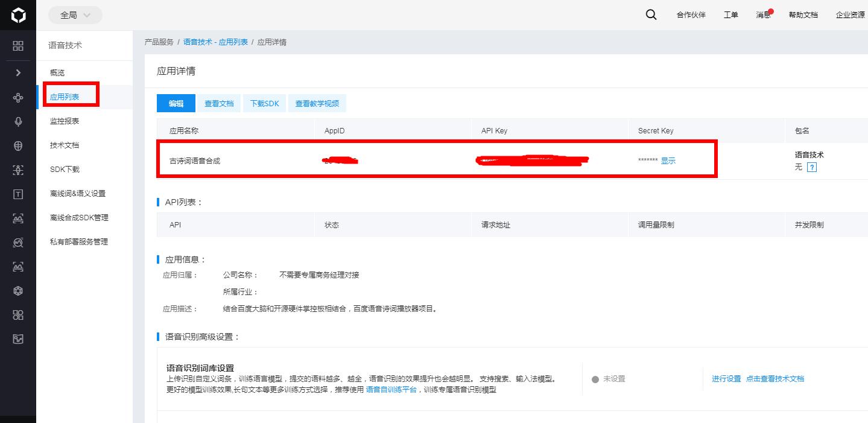868x423 pixels.
Task: Select the body scan icon in sidebar
Action: pyautogui.click(x=18, y=170)
